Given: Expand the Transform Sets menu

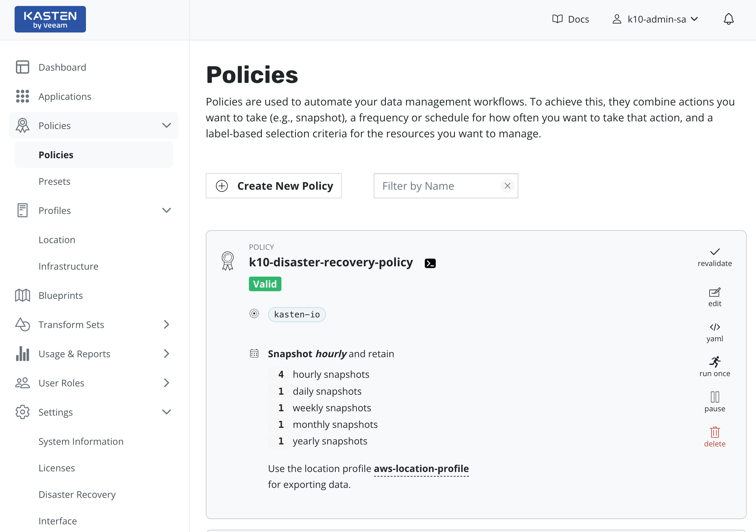Looking at the screenshot, I should [166, 325].
